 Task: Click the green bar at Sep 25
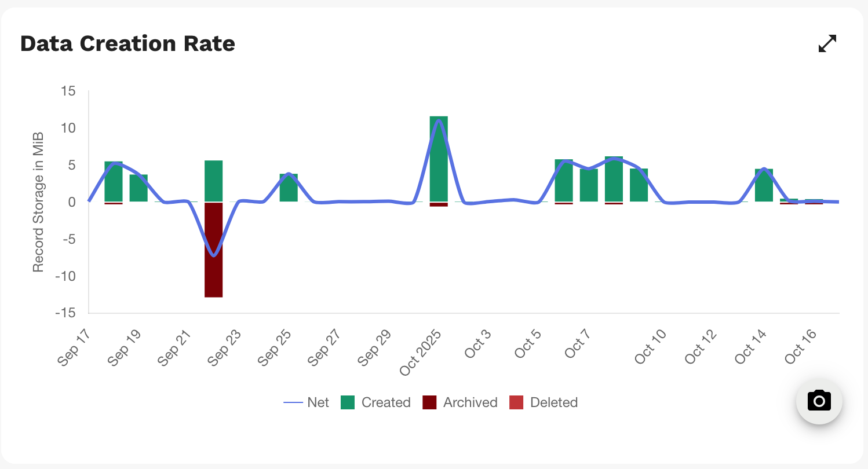(x=289, y=188)
